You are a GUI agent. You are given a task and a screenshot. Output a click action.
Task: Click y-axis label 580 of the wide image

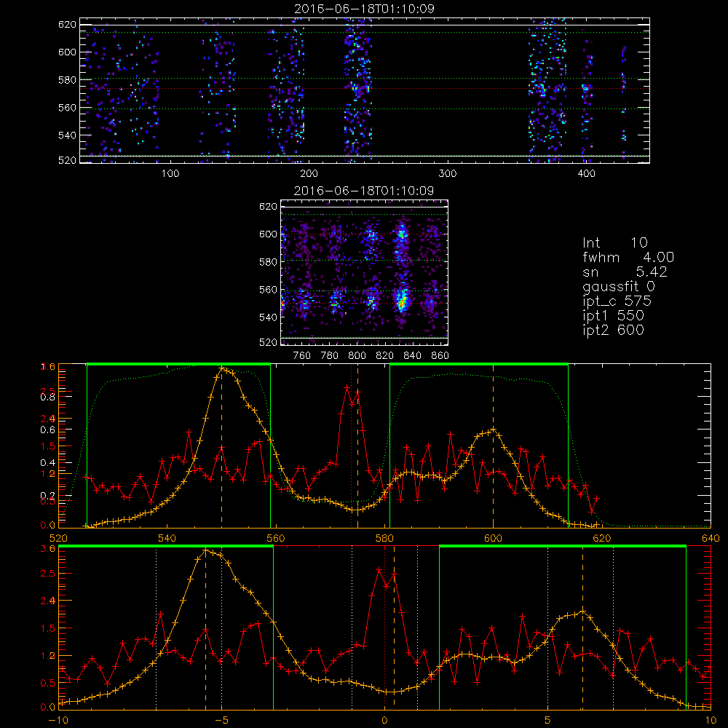pyautogui.click(x=67, y=80)
